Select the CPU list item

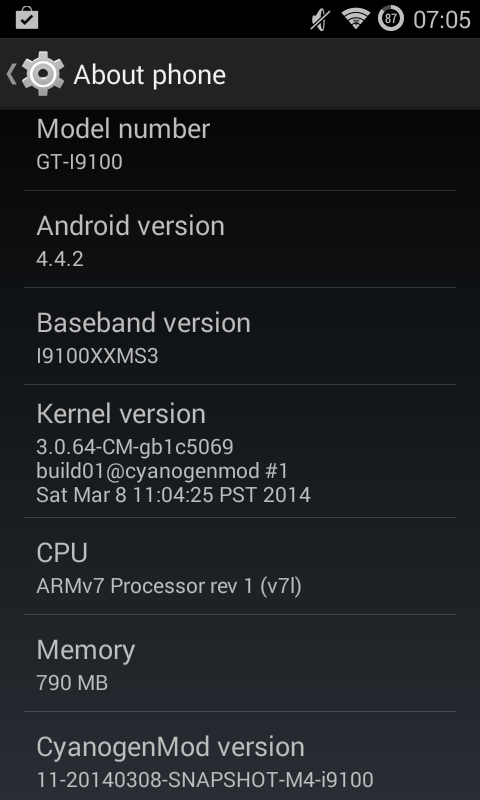pos(240,566)
